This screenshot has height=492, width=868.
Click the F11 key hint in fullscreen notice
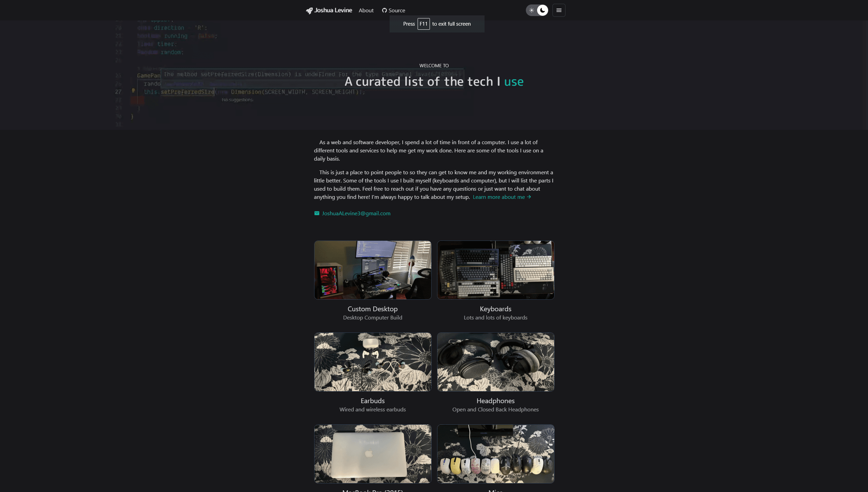click(423, 24)
